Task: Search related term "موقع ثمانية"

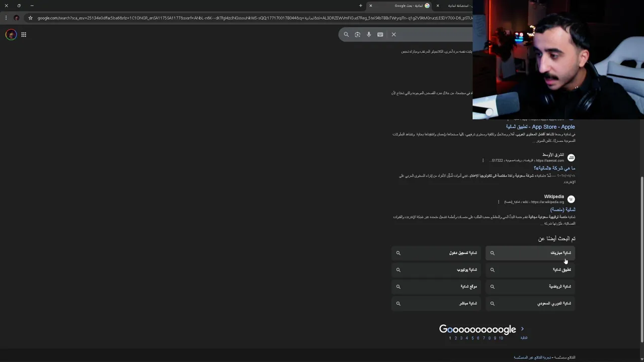Action: [x=436, y=287]
